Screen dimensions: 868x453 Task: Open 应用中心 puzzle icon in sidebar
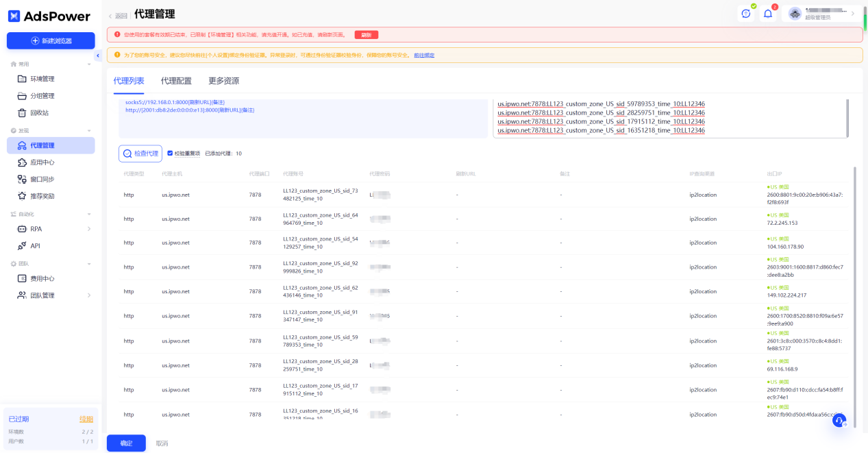23,162
